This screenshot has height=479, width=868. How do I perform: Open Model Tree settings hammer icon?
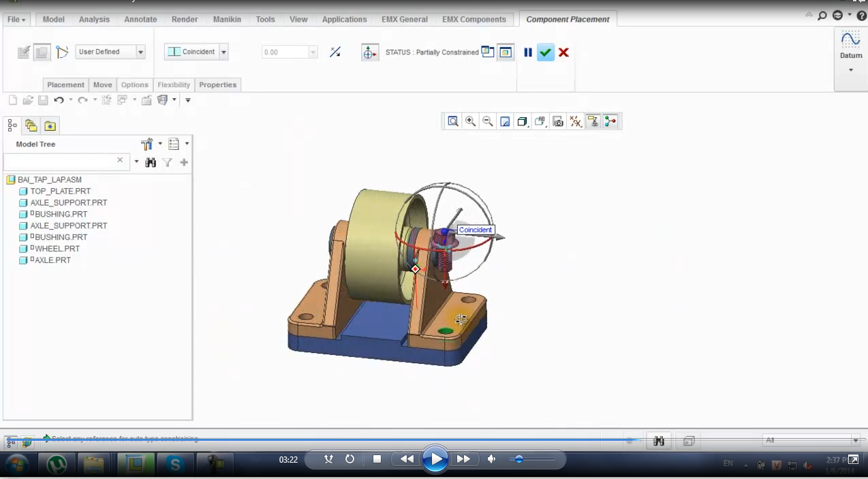tap(147, 144)
